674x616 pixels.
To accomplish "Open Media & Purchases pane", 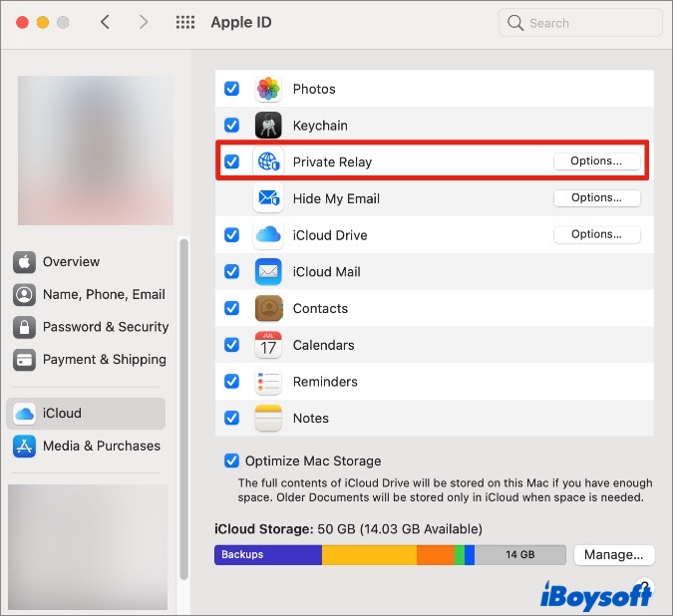I will 101,446.
